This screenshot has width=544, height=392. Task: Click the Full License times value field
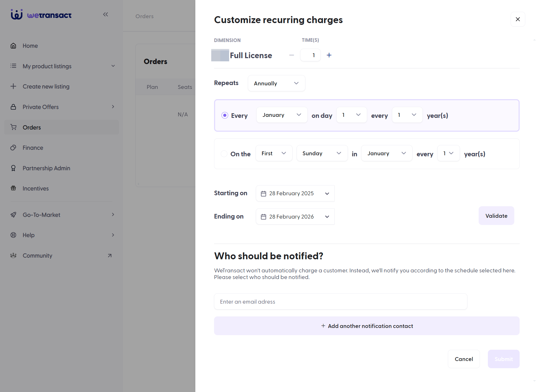[310, 55]
